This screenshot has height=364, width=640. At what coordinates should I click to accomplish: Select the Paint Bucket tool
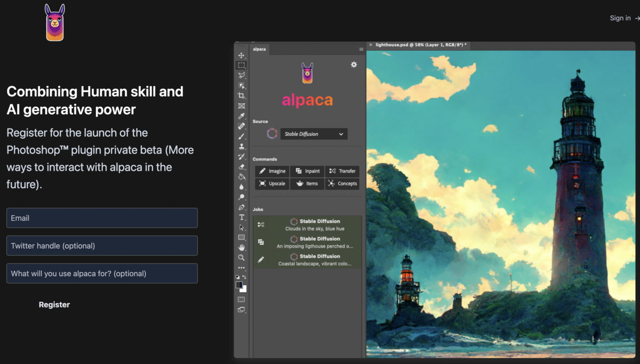pos(241,176)
